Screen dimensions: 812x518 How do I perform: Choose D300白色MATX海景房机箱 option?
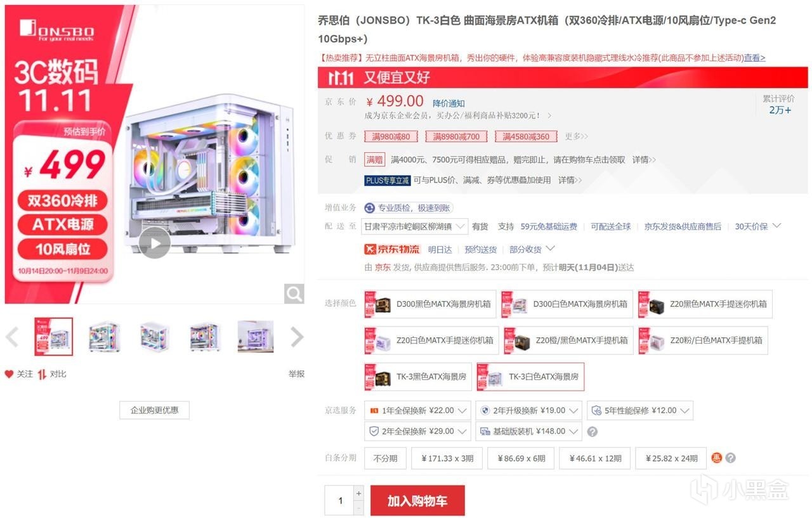pos(566,304)
